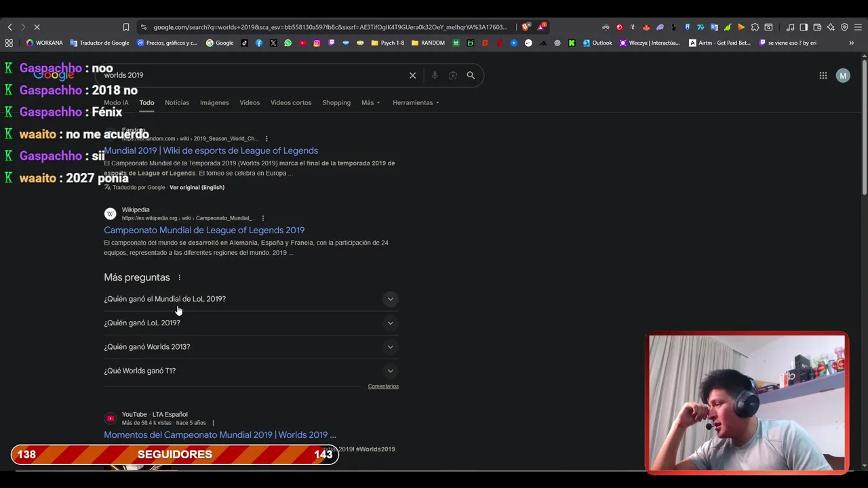Open the TikTok bookmark icon

coord(245,43)
